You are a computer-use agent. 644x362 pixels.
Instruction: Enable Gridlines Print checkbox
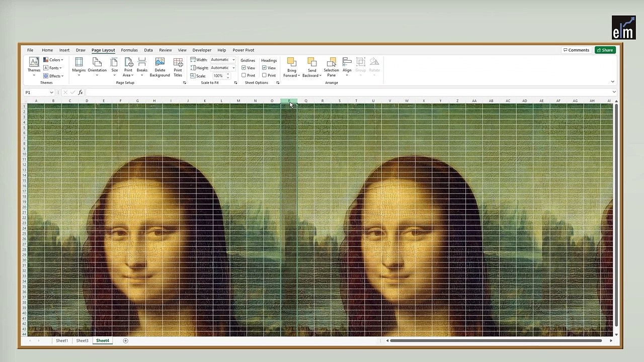(244, 75)
